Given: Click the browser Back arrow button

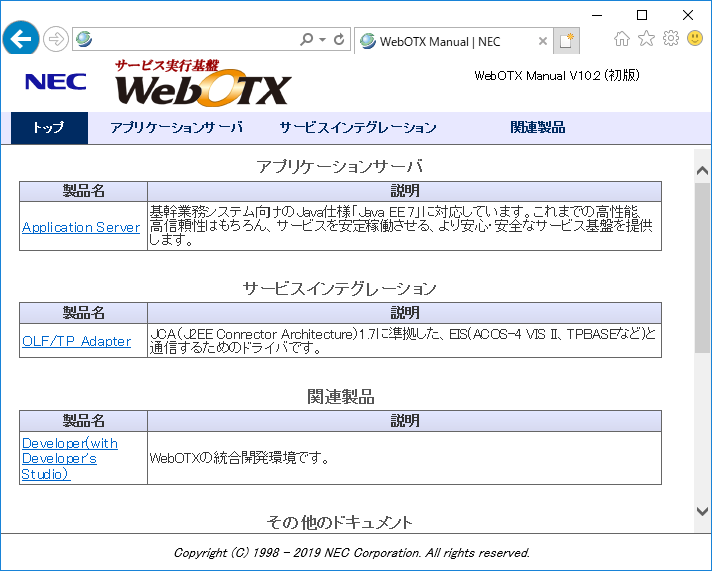Looking at the screenshot, I should (21, 39).
